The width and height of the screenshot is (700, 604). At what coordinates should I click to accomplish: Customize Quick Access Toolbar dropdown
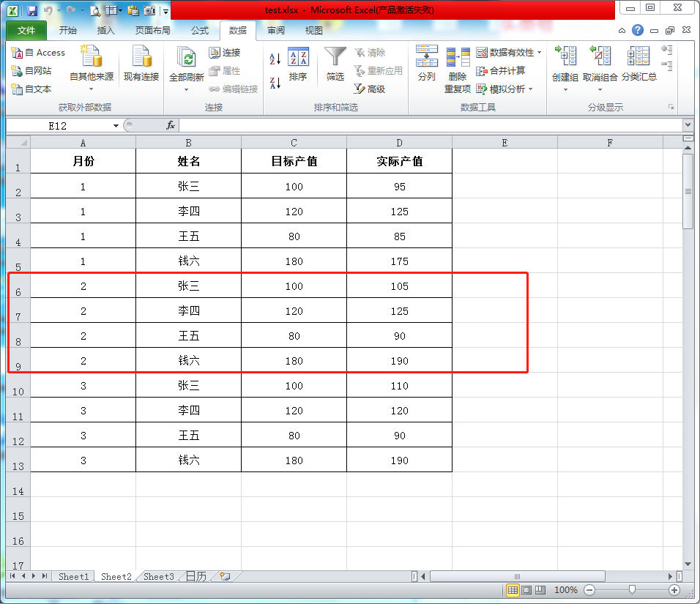(x=165, y=11)
